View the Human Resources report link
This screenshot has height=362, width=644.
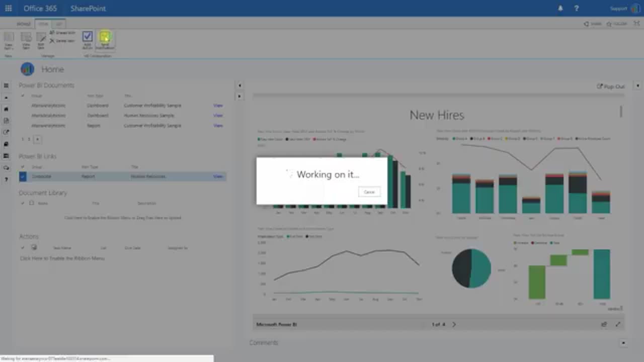pyautogui.click(x=218, y=176)
